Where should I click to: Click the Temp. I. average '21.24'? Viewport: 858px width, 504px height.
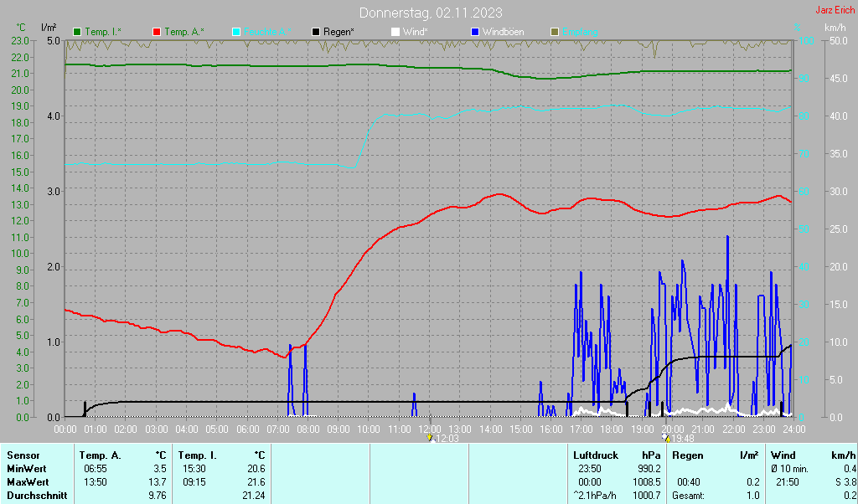[x=254, y=496]
